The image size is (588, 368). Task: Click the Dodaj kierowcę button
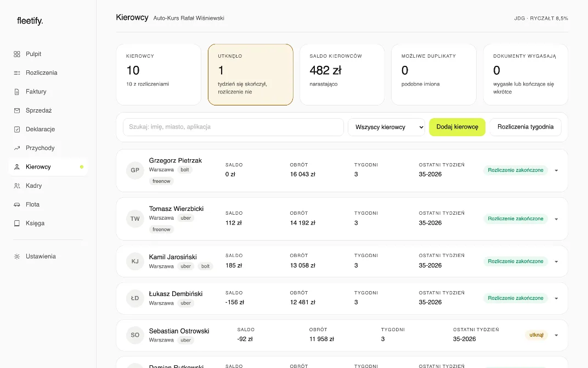pos(457,127)
